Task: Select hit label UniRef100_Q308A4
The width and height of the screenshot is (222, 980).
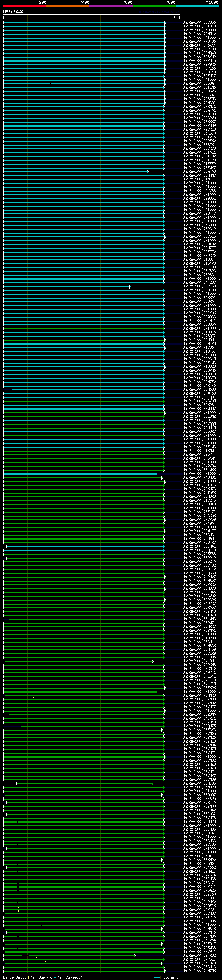Action: tap(199, 84)
